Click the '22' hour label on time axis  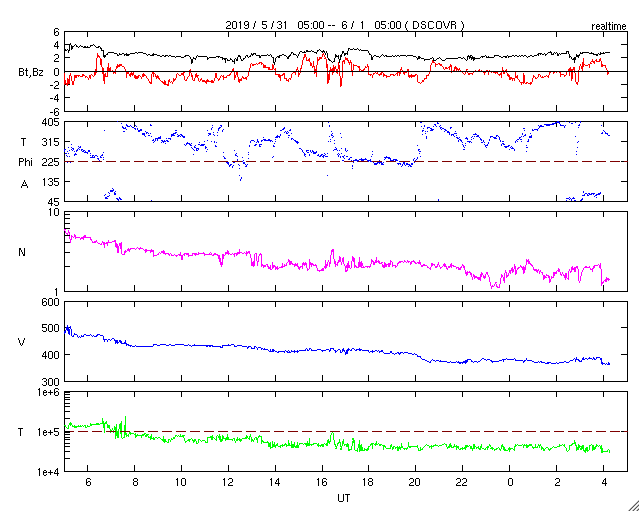(462, 481)
